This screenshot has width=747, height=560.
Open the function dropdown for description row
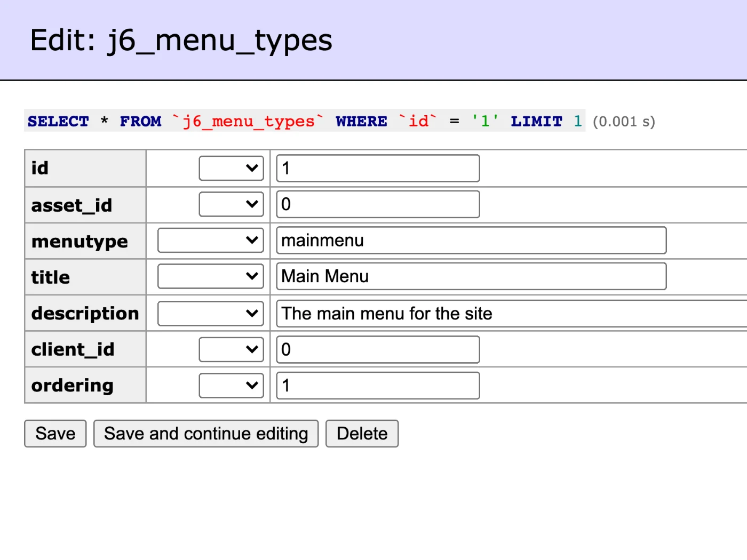[211, 314]
